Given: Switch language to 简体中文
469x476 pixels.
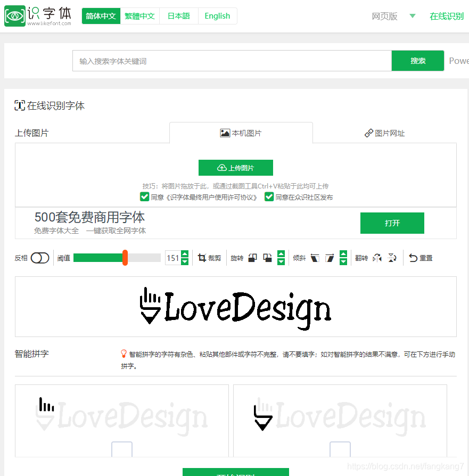Looking at the screenshot, I should [101, 16].
